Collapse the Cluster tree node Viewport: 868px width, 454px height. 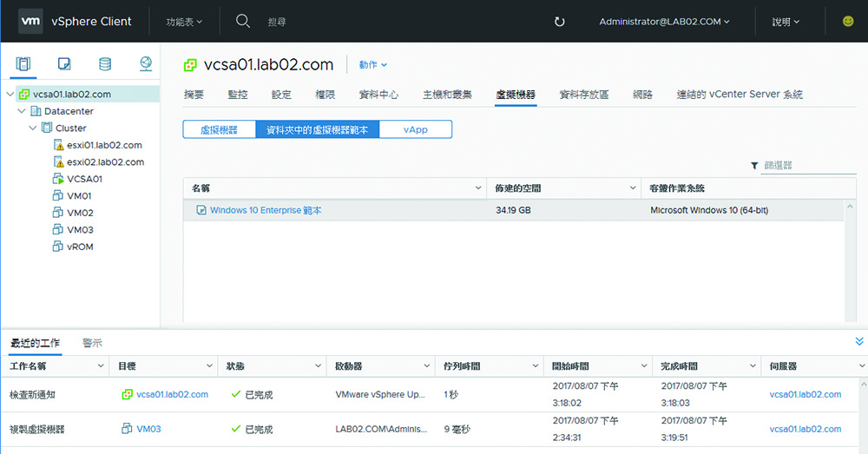[33, 128]
